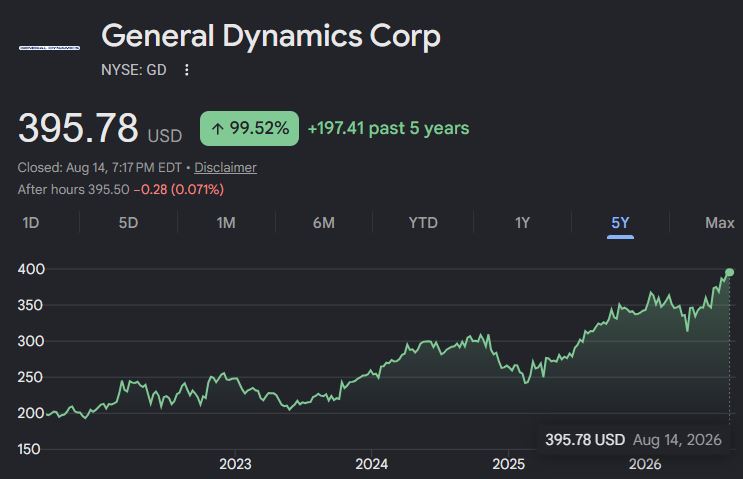The height and width of the screenshot is (479, 743).
Task: Click the 200 y-axis label
Action: click(31, 413)
